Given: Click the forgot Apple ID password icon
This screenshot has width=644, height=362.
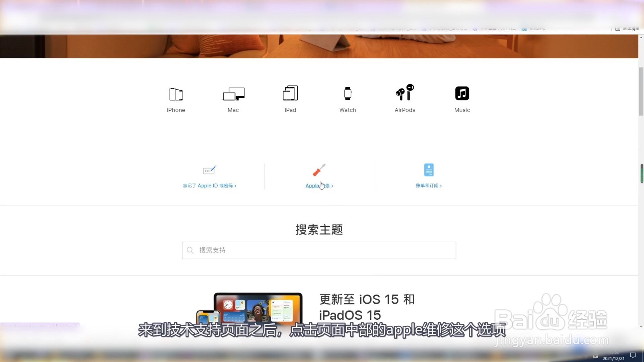Looking at the screenshot, I should (x=210, y=170).
